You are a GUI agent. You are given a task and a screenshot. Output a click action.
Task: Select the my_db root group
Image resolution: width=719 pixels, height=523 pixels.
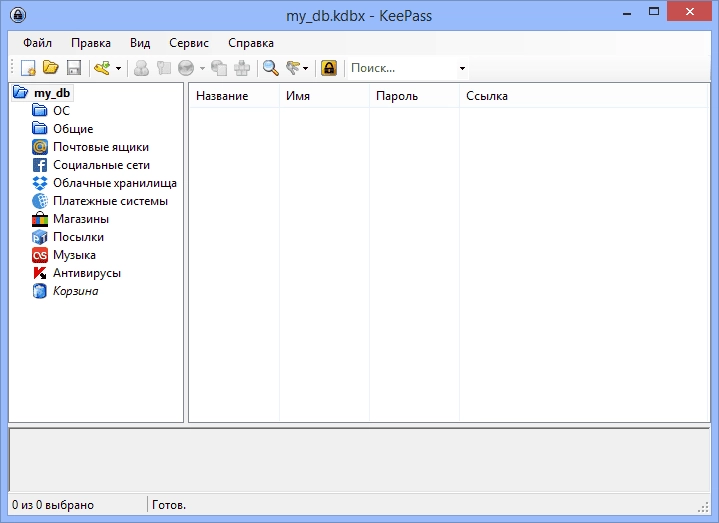[52, 93]
